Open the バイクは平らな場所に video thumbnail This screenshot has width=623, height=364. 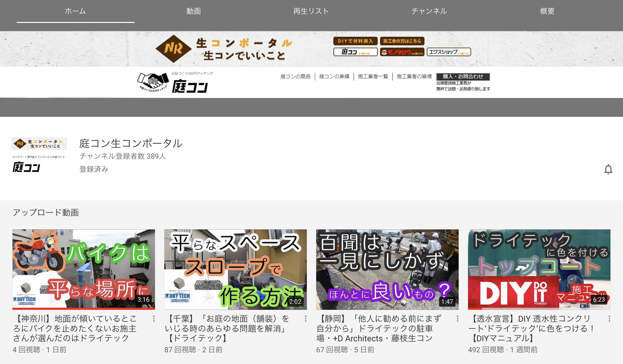click(83, 269)
